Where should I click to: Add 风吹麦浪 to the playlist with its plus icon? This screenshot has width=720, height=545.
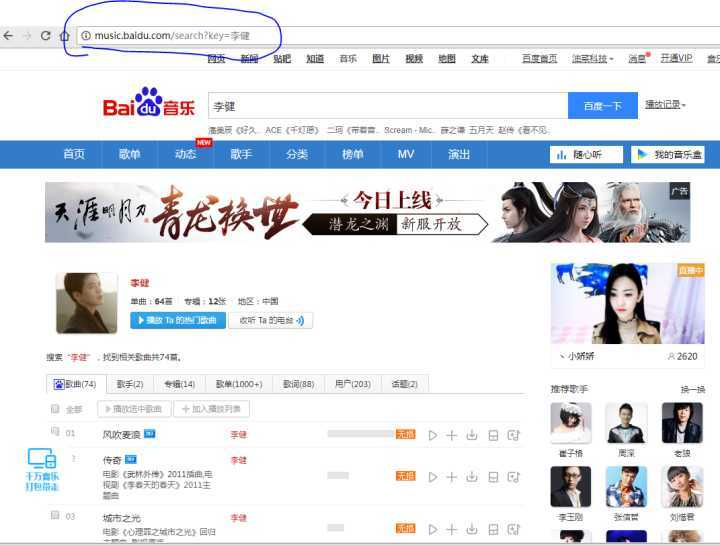pyautogui.click(x=452, y=435)
